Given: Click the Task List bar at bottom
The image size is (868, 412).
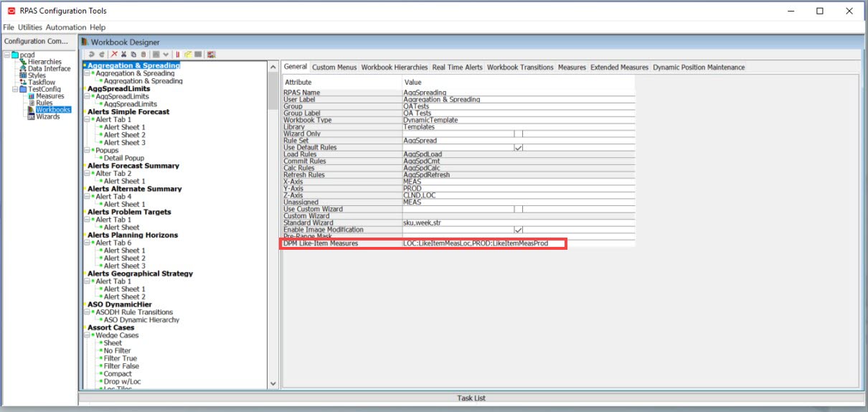Looking at the screenshot, I should pyautogui.click(x=471, y=398).
